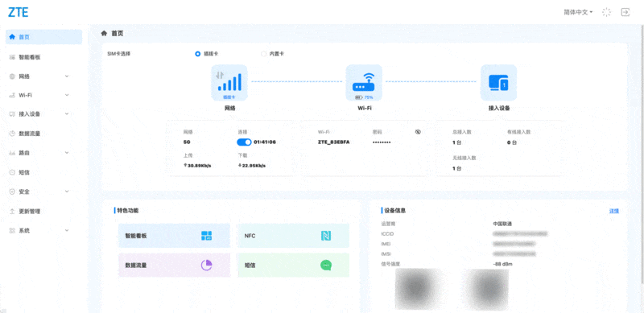Open the 数据流量 feature card
The width and height of the screenshot is (644, 313).
174,265
